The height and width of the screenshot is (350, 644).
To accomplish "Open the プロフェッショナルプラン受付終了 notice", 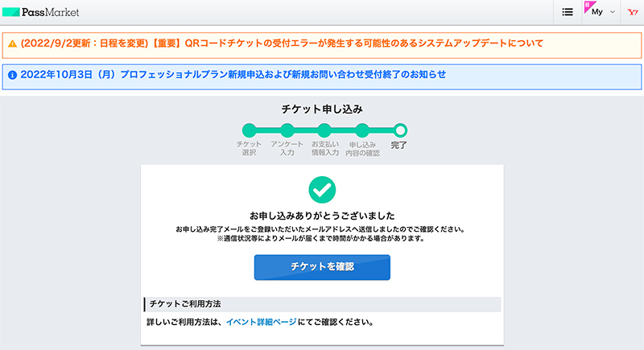I will tap(233, 75).
